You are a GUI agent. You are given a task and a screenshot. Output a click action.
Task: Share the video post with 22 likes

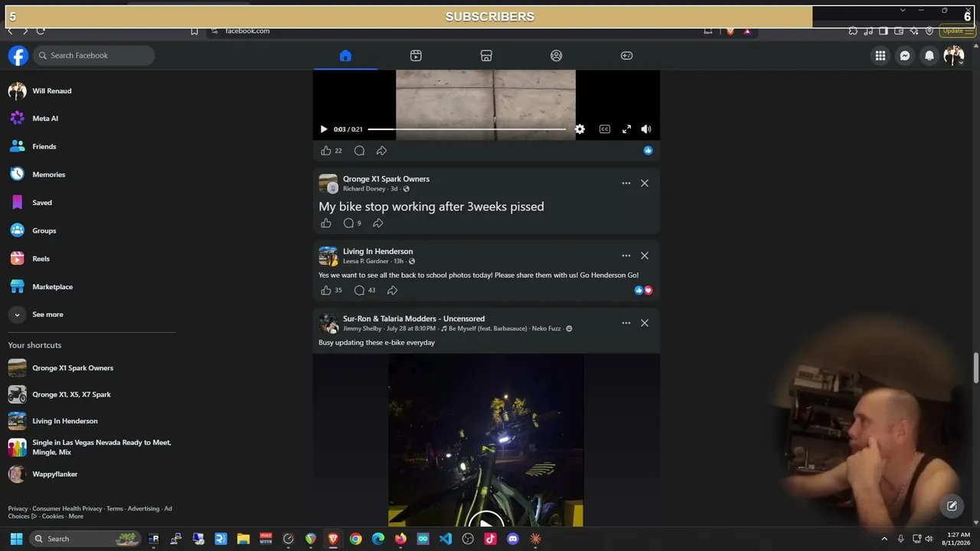pyautogui.click(x=381, y=151)
